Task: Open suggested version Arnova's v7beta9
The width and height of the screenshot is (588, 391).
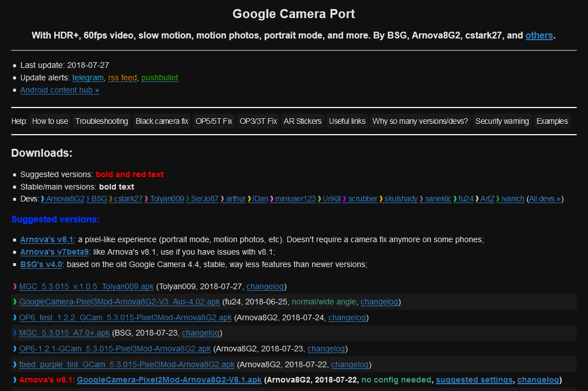Action: point(54,252)
